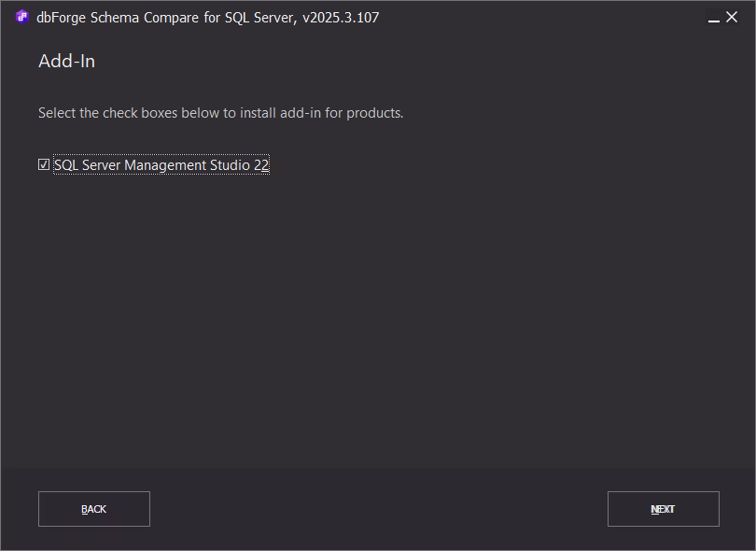The image size is (756, 551).
Task: Click the SQL Server Management Studio 22 label
Action: click(x=161, y=164)
